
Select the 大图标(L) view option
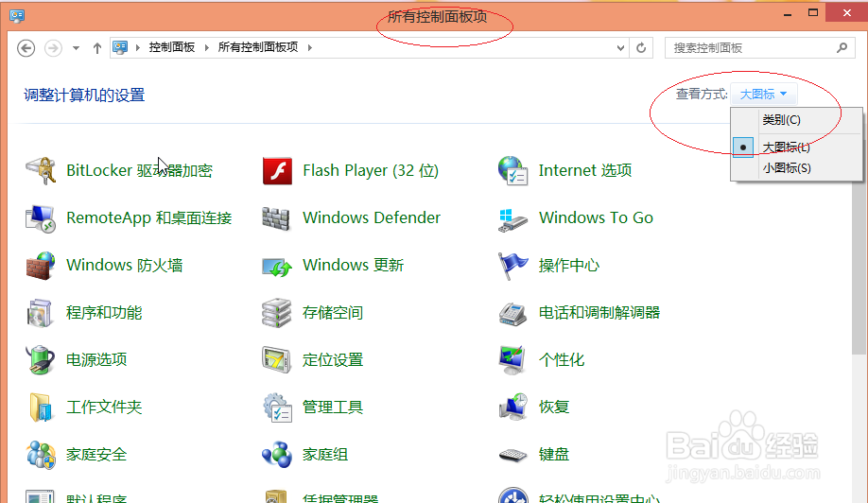click(x=786, y=147)
